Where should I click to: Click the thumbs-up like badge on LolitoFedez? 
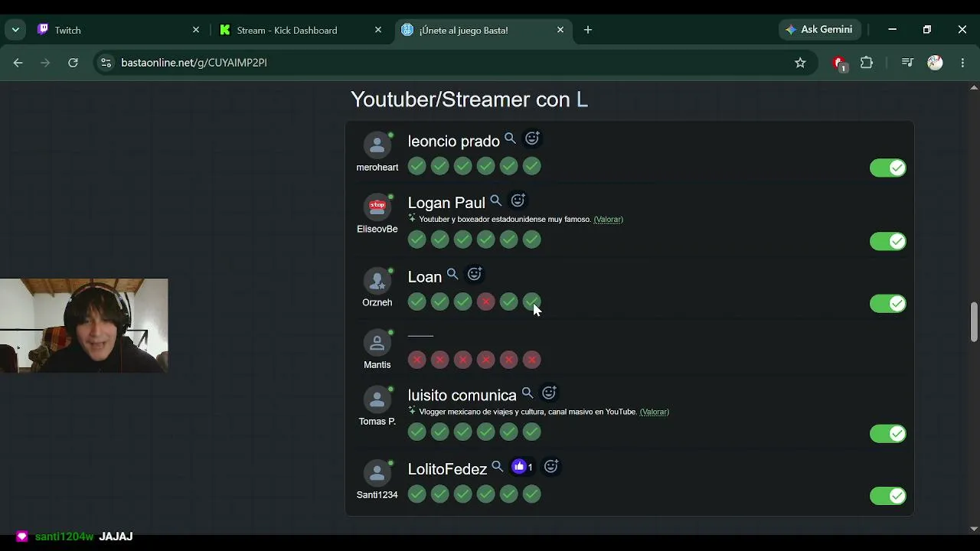[523, 467]
